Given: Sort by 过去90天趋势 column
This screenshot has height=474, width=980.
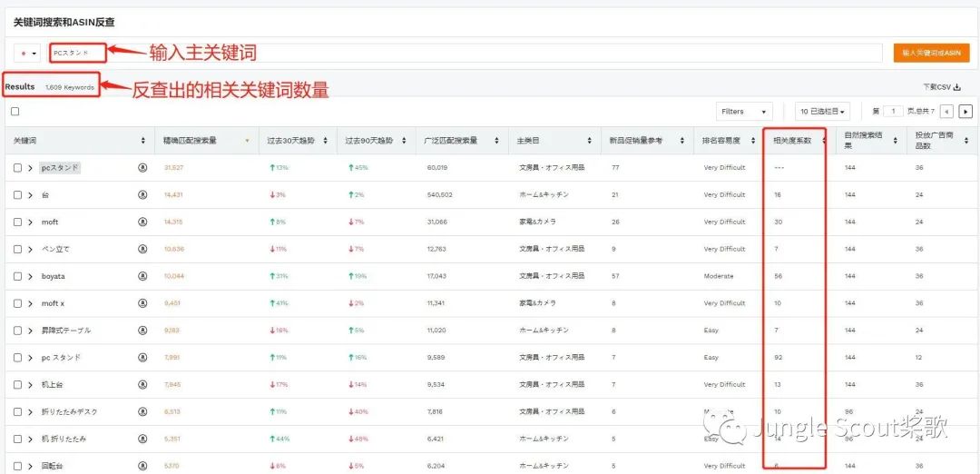Looking at the screenshot, I should click(404, 142).
